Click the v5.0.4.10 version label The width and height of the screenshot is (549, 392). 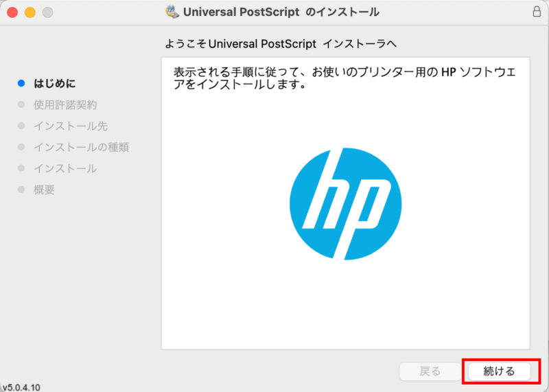click(21, 387)
